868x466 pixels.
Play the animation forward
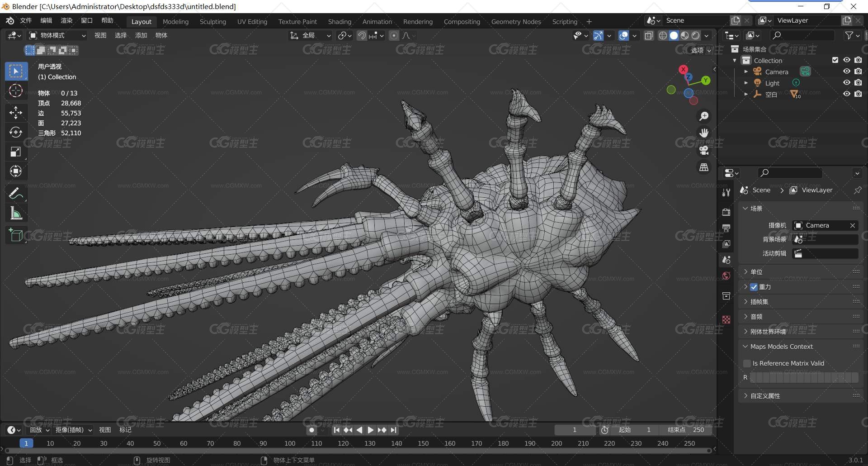[x=370, y=430]
